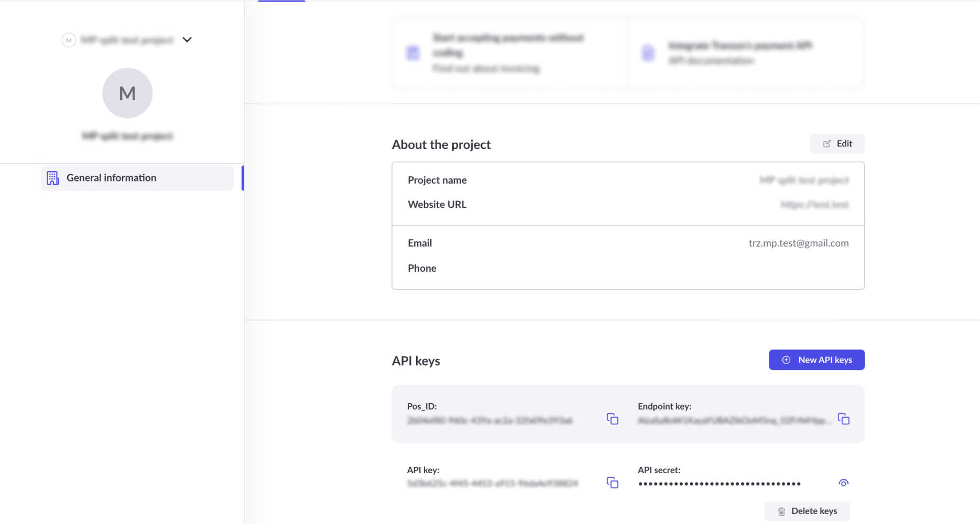The width and height of the screenshot is (980, 524).
Task: Click the blurred Project name value
Action: 804,180
